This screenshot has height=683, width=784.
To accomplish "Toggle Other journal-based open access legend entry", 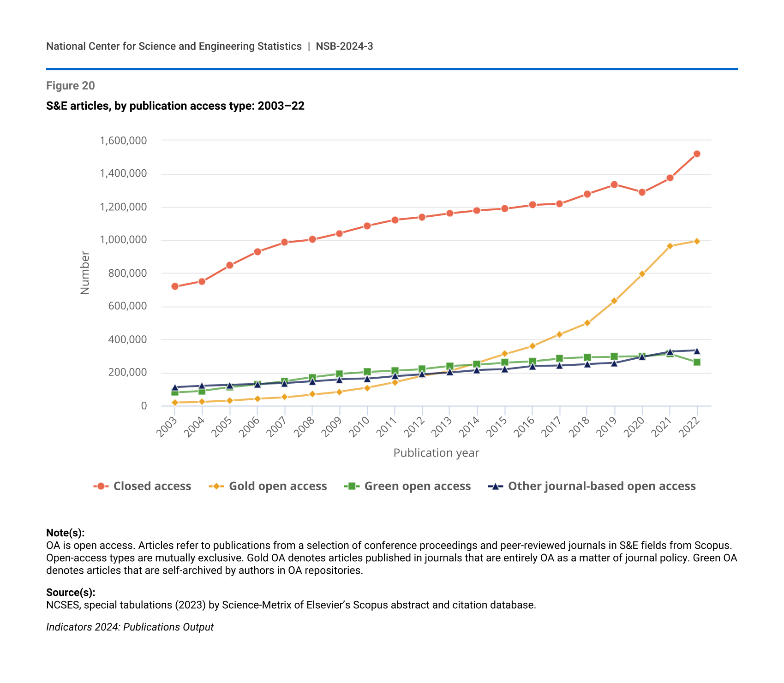I will click(592, 486).
